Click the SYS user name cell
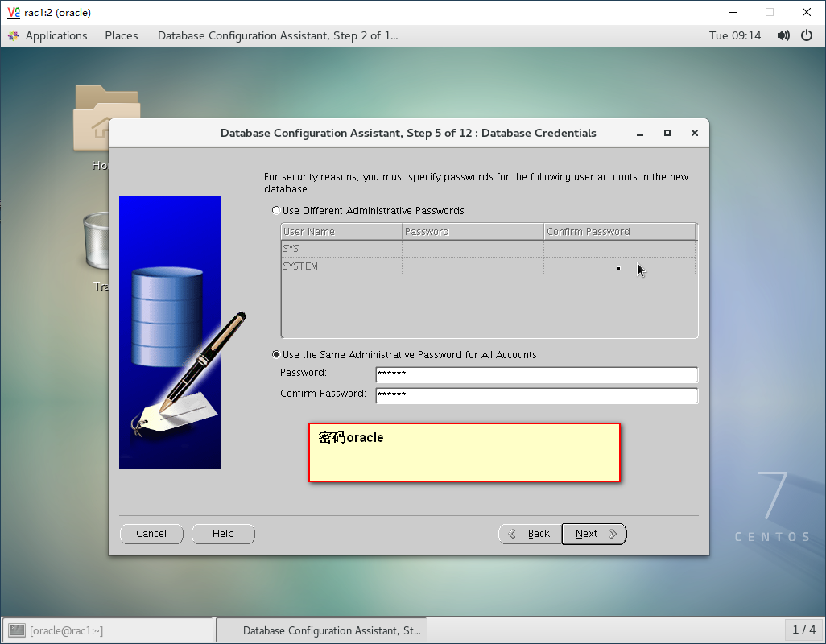The width and height of the screenshot is (826, 644). (x=341, y=249)
